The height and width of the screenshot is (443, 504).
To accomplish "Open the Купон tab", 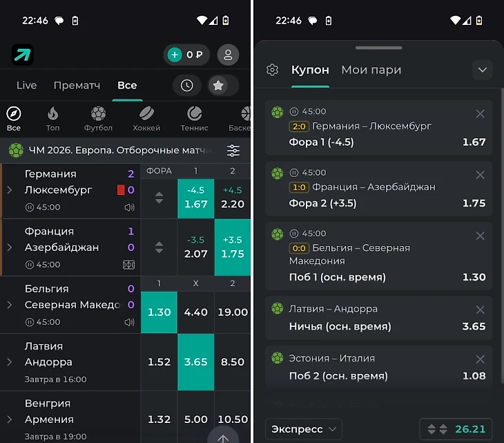I will pos(310,70).
